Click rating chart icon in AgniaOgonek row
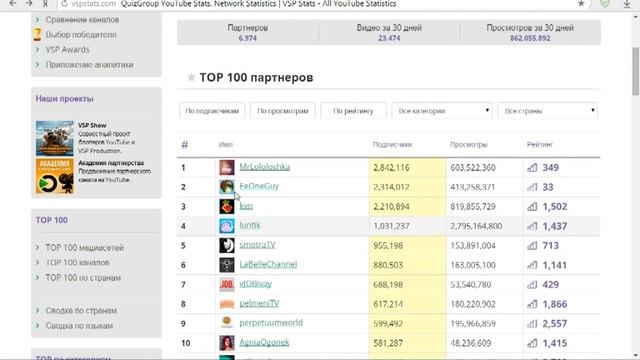 click(532, 343)
